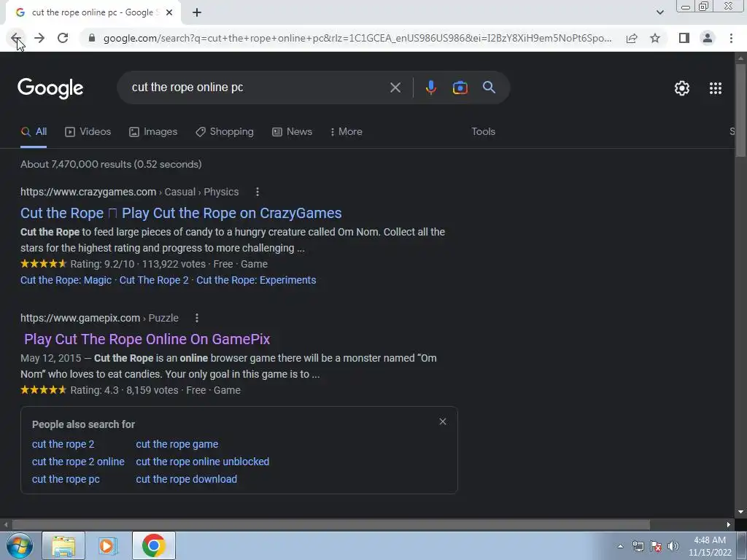Open the 'Cut The Rope 2' sitelink
This screenshot has height=560, width=747.
[154, 280]
